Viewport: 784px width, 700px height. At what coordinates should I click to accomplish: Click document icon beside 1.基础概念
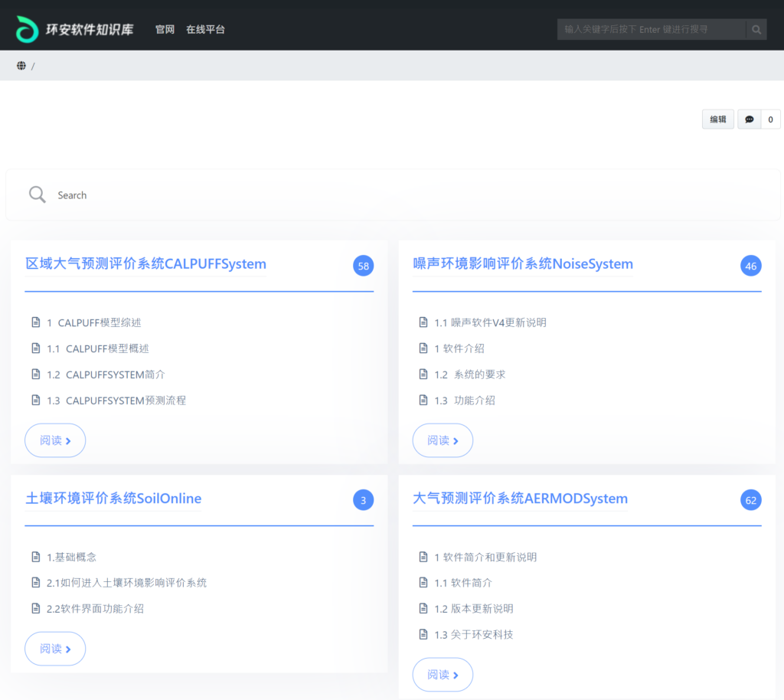coord(35,557)
